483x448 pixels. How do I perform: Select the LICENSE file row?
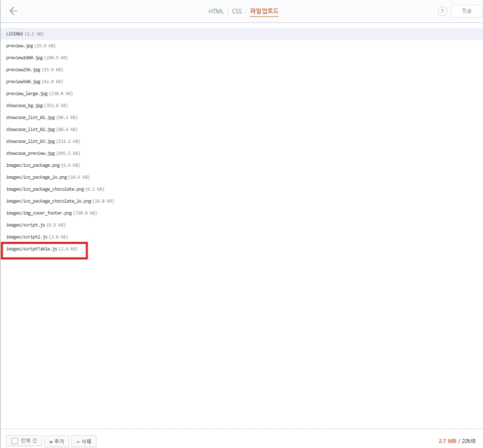(x=242, y=34)
